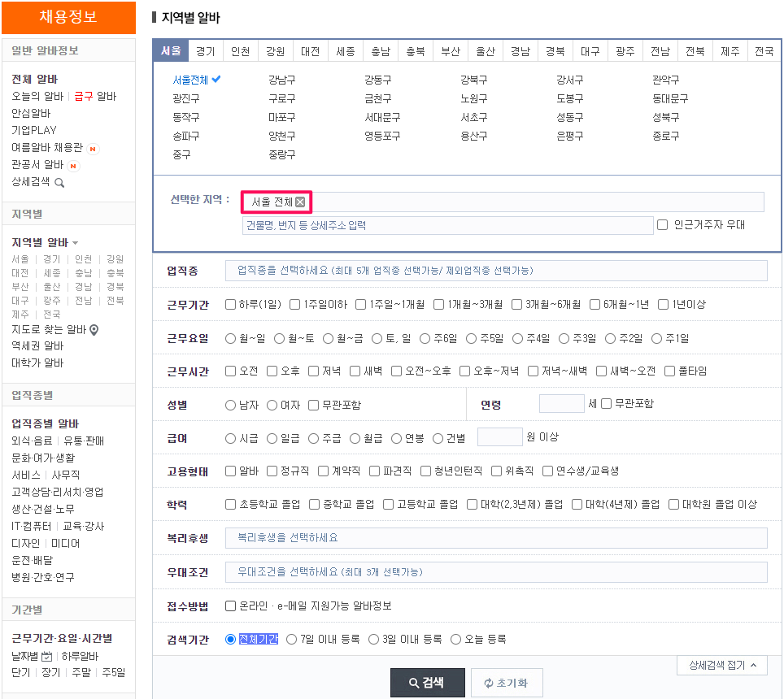
Task: Select the 서울 region tab
Action: click(171, 50)
